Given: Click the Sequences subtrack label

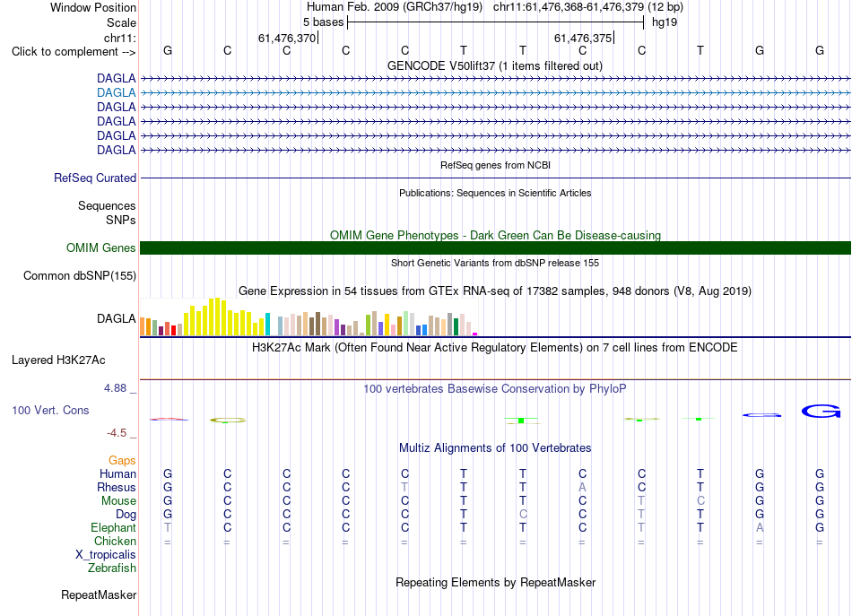Looking at the screenshot, I should 107,206.
